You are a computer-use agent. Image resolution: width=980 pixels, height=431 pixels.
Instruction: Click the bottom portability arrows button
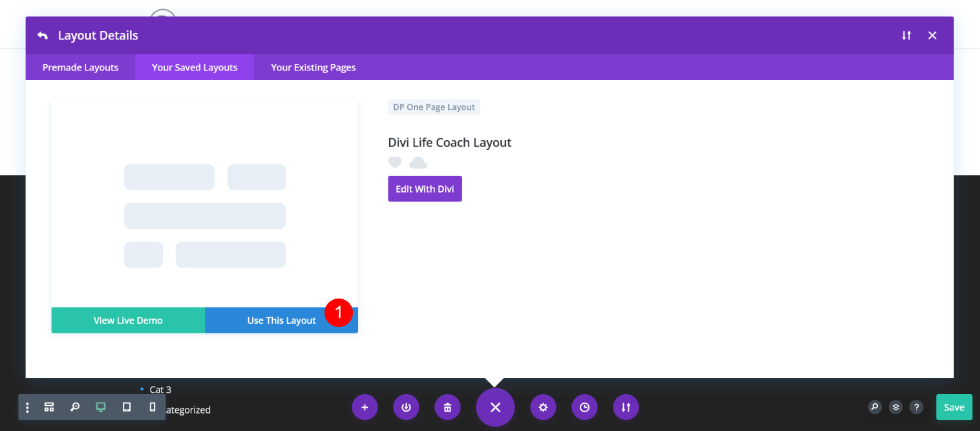(626, 407)
